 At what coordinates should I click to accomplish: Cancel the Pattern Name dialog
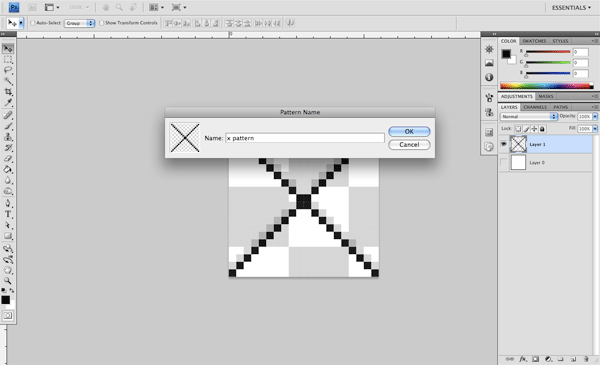pos(409,145)
